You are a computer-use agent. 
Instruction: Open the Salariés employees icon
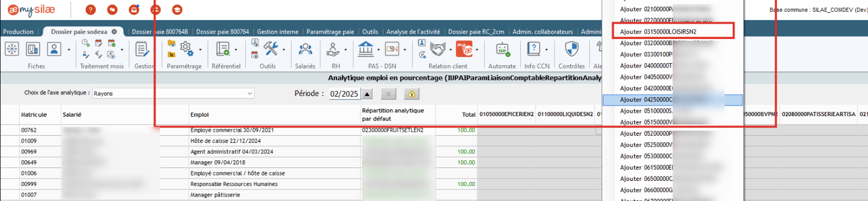306,49
